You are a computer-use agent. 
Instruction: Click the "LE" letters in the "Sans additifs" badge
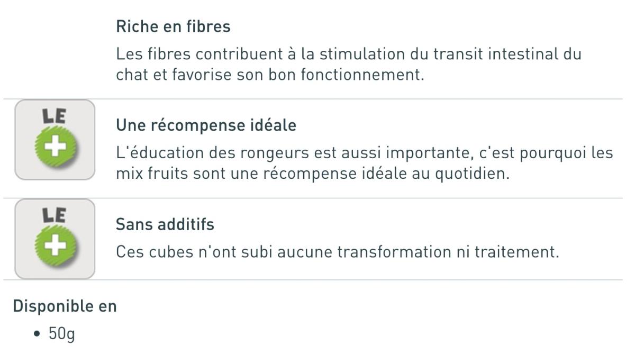55,215
